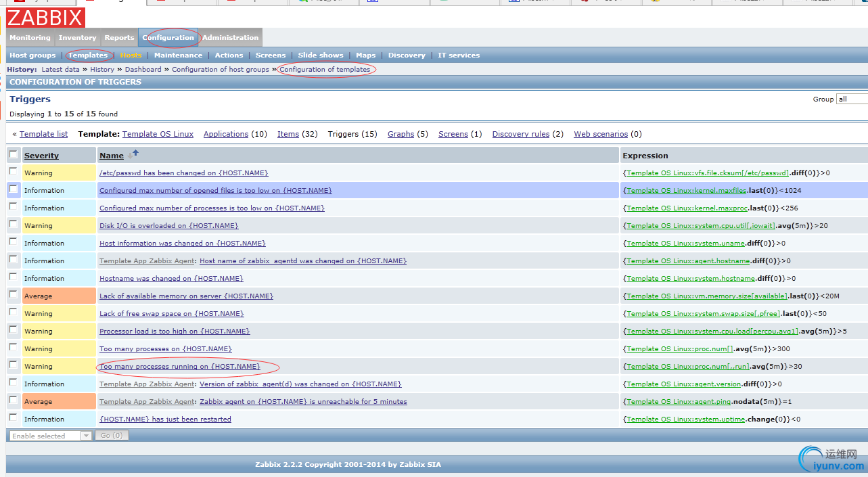Screen dimensions: 868x477
Task: Open Applications (10) link
Action: (226, 134)
